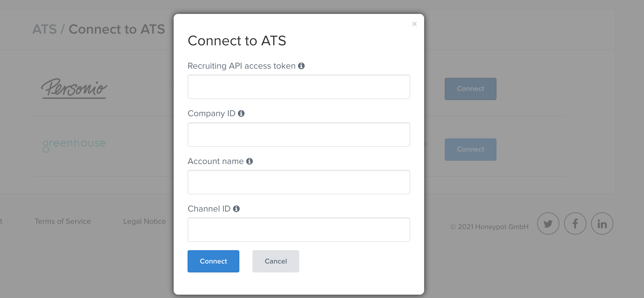The width and height of the screenshot is (644, 298).
Task: Open the Twitter social icon
Action: 548,223
